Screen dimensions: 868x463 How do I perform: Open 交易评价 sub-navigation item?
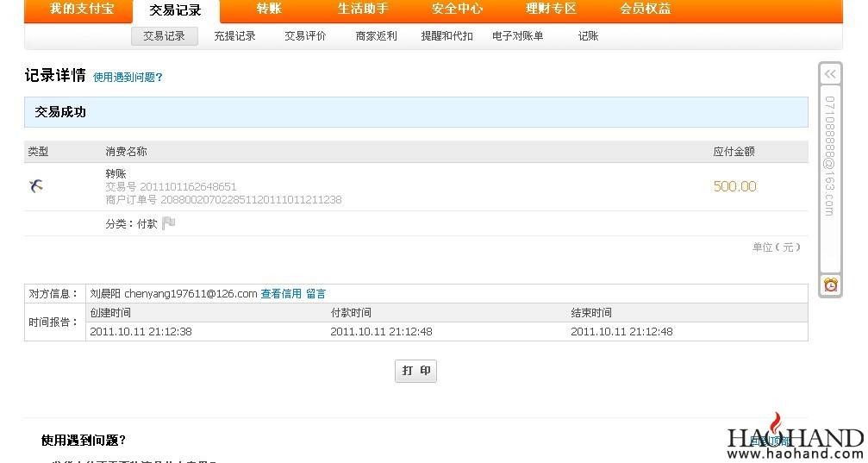pos(306,36)
